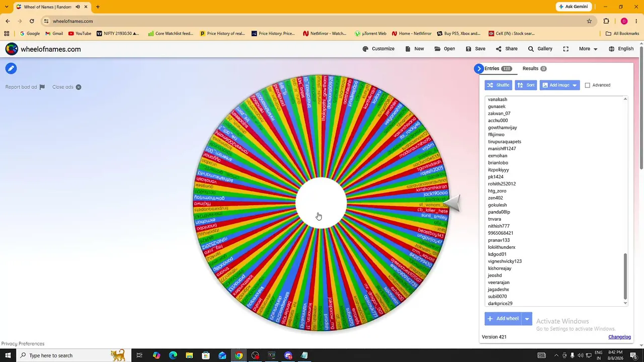The image size is (644, 362).
Task: Create a New wheel file
Action: [x=414, y=49]
